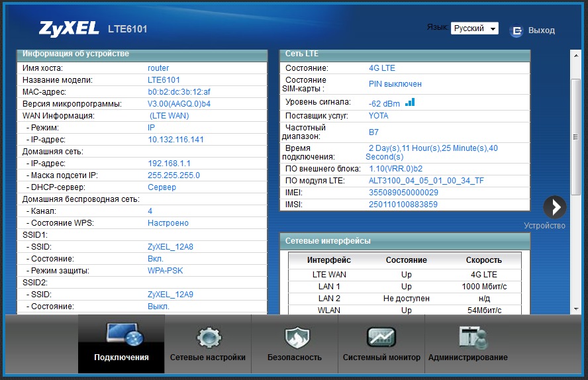Click the (LTE WAN) value
Screen dimensions: 588x380
coord(169,116)
